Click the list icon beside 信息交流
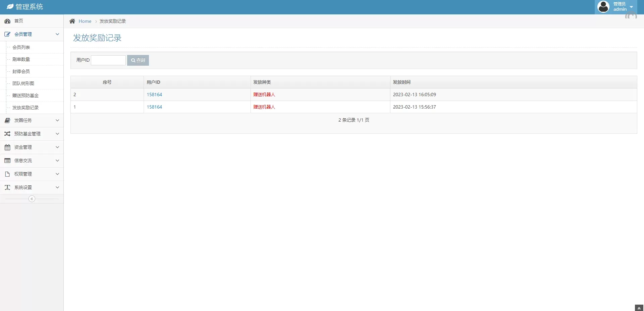Screen dimensions: 644x311 click(x=7, y=161)
